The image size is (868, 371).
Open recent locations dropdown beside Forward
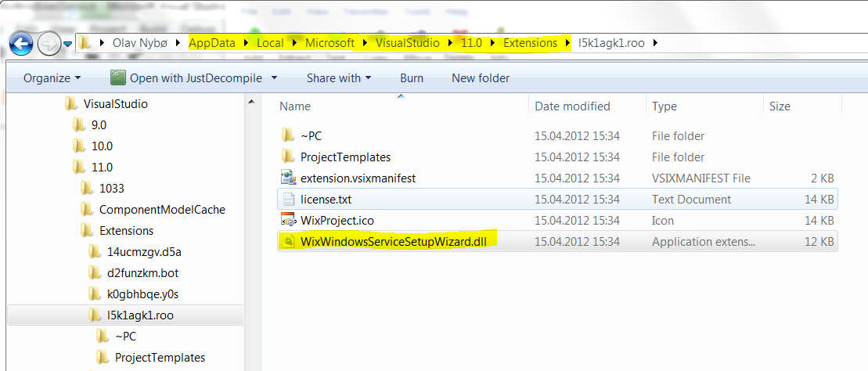67,44
